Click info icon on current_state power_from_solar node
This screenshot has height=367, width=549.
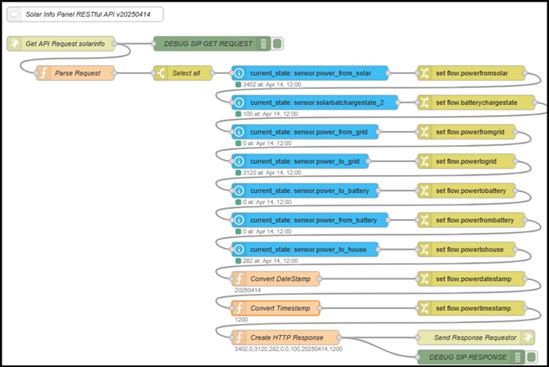pyautogui.click(x=239, y=73)
